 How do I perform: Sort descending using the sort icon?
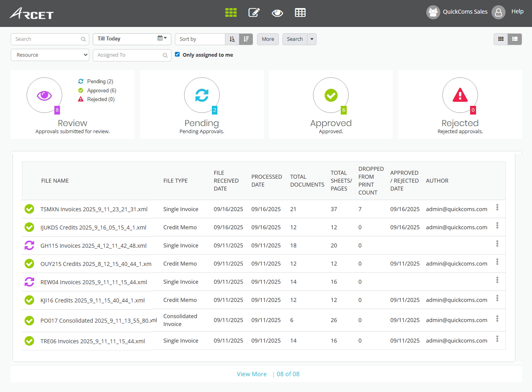tap(246, 39)
